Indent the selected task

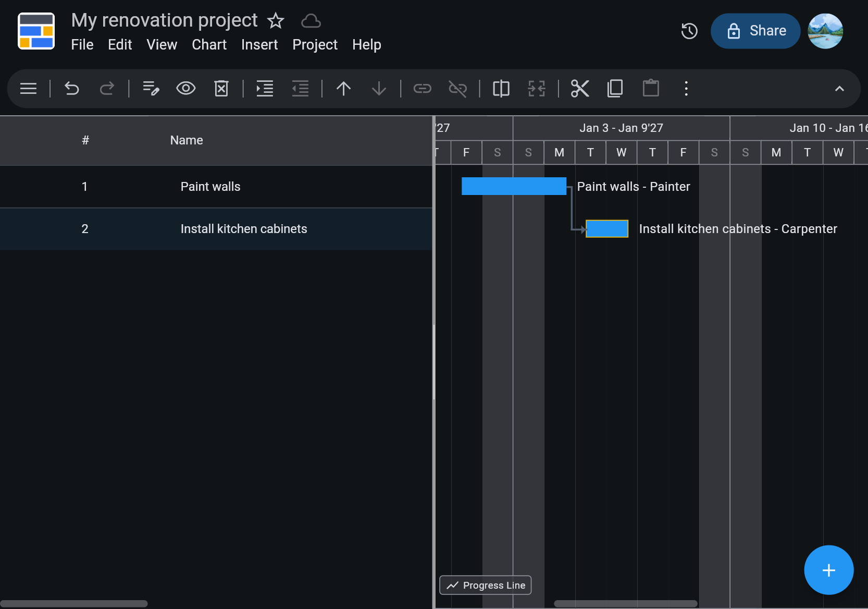[x=265, y=89]
